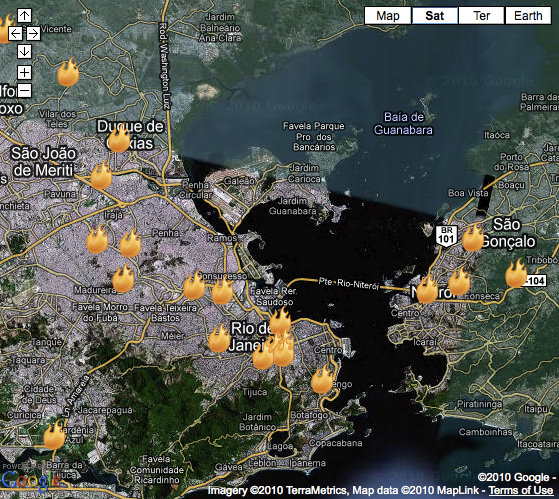Click the Baía de Guanabara label

tap(403, 123)
